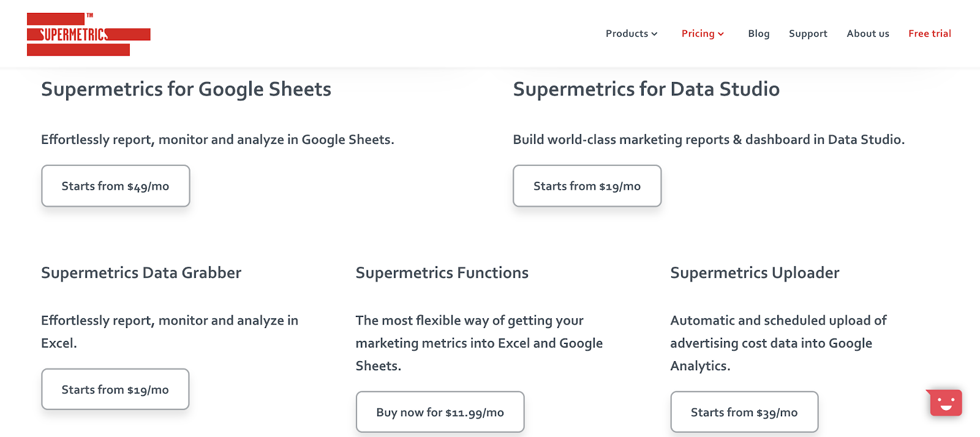Select the Supermetrics for Data Studio heading
The height and width of the screenshot is (437, 980).
[646, 89]
